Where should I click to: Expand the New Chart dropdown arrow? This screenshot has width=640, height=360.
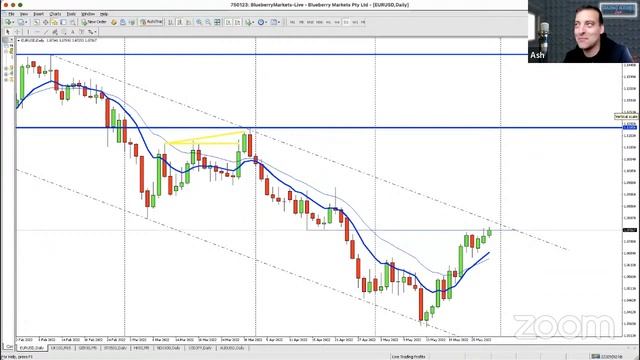tap(13, 22)
